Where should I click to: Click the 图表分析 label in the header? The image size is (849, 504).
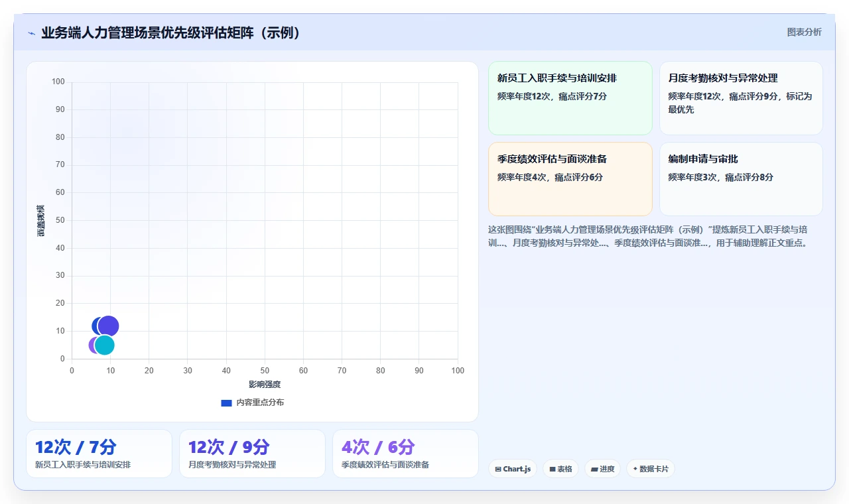point(804,32)
